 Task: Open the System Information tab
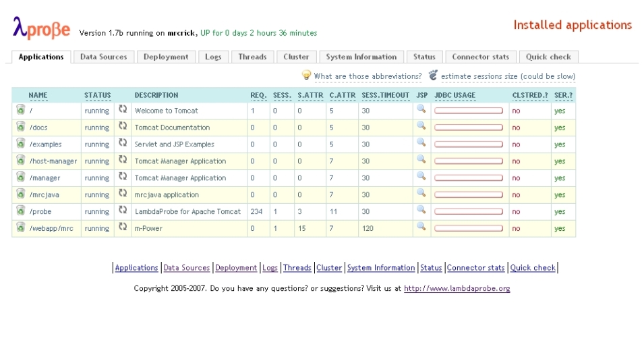pyautogui.click(x=361, y=57)
